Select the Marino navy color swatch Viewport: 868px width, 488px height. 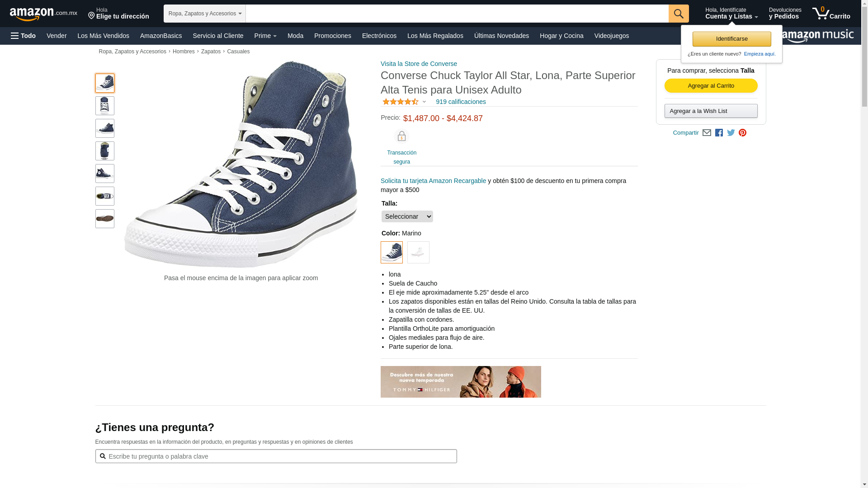[392, 252]
